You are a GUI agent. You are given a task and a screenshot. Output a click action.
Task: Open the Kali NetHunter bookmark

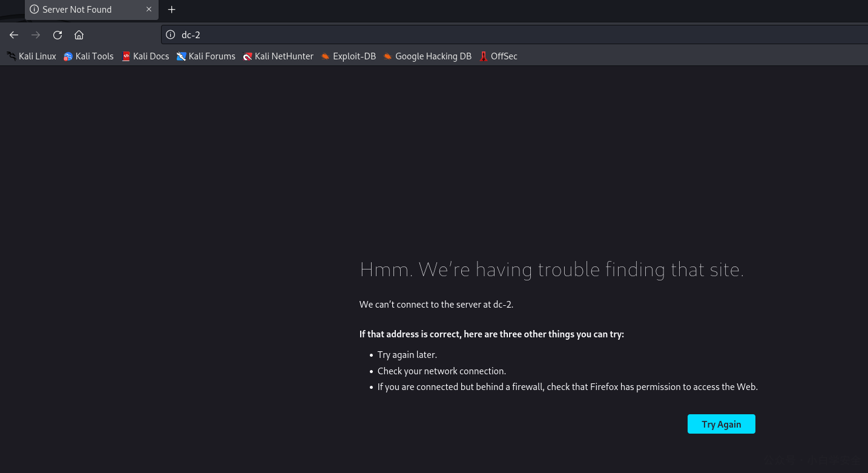pos(278,56)
